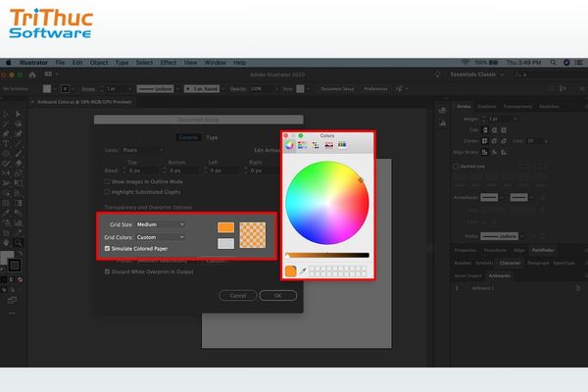Switch to the Type tab in Document Setup
The height and width of the screenshot is (392, 588).
click(x=212, y=137)
